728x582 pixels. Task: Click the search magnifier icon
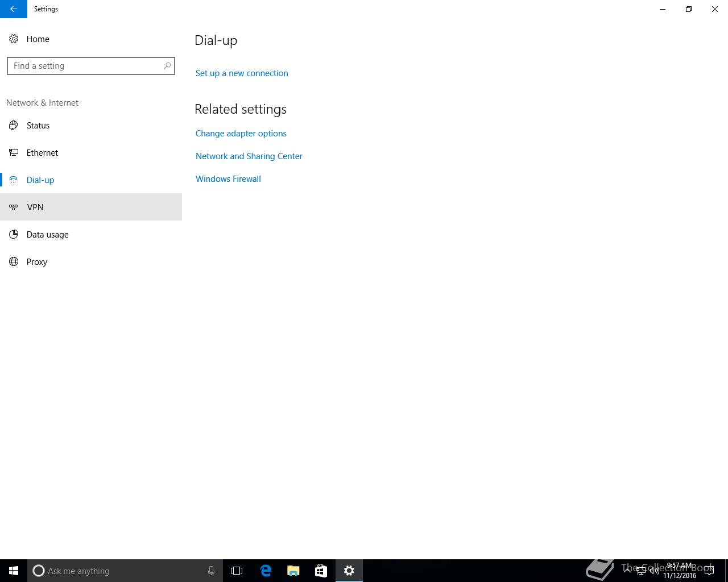tap(167, 66)
